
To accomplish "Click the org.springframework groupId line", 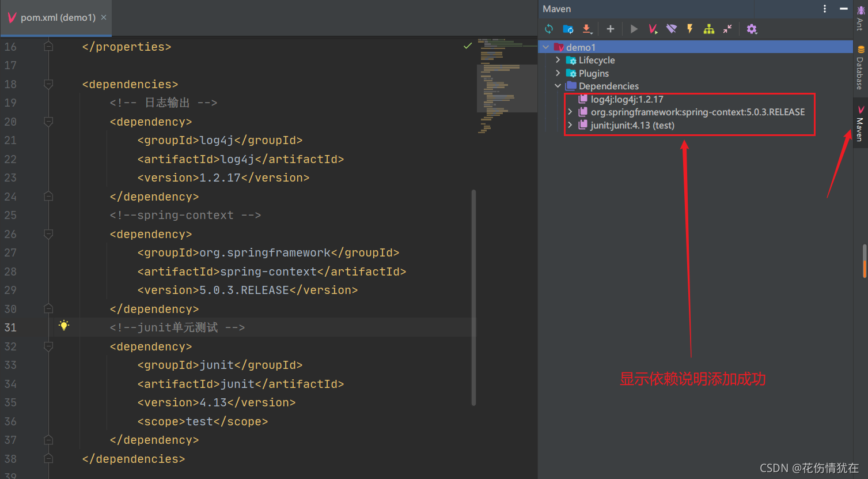I will 268,252.
